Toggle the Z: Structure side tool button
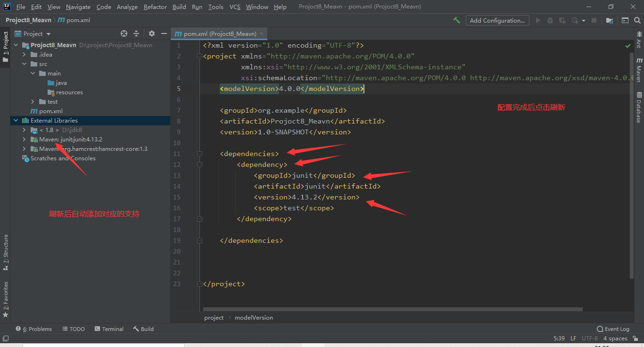 click(x=5, y=252)
